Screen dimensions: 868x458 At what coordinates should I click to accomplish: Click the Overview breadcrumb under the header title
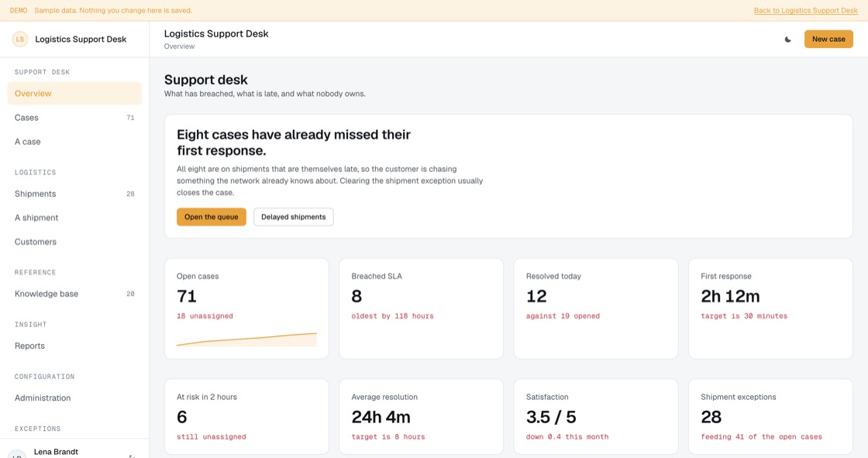(179, 46)
